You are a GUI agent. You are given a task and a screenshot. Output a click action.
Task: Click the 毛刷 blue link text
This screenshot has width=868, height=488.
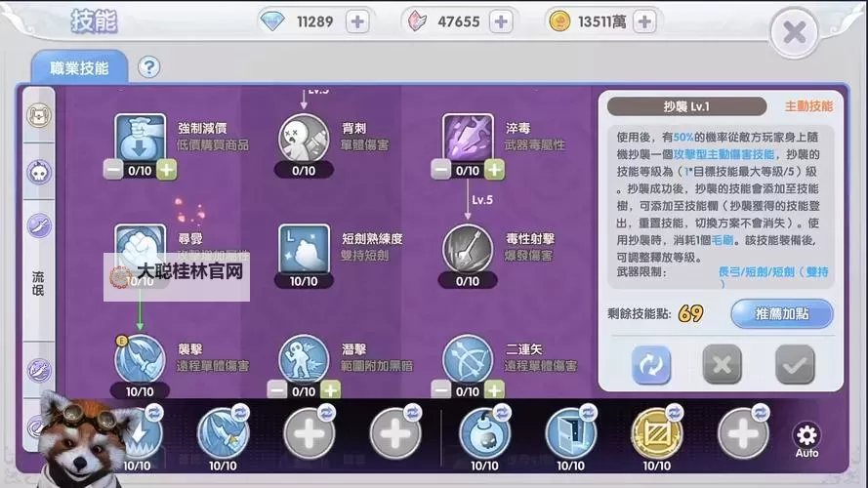723,239
